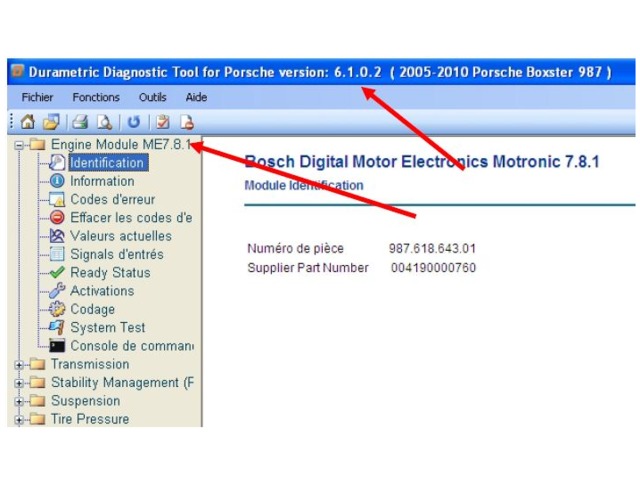Viewport: 640px width, 480px height.
Task: Click supplier number value 004190000760
Action: 433,268
